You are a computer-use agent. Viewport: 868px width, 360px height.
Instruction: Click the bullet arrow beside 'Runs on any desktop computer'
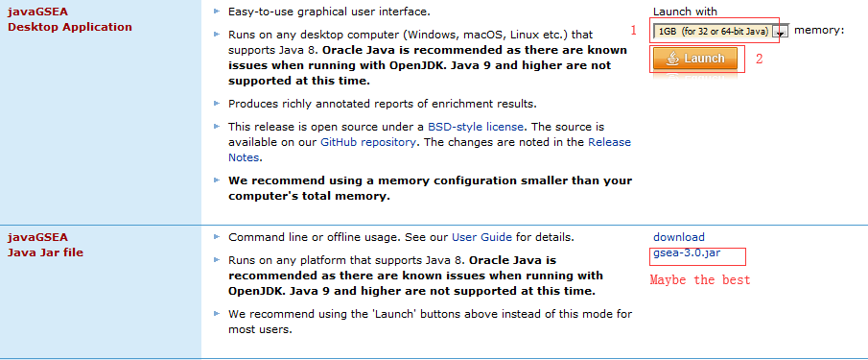click(217, 35)
